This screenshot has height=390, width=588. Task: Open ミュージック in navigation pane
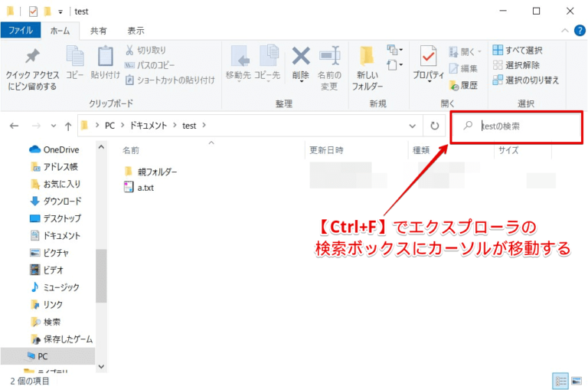click(x=55, y=287)
